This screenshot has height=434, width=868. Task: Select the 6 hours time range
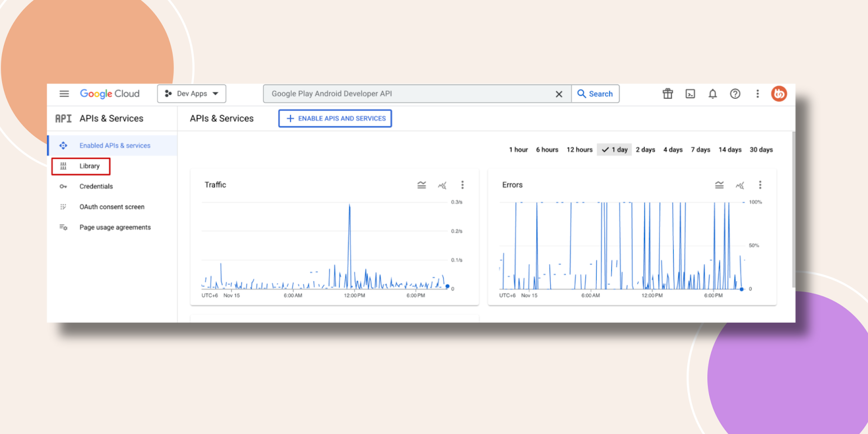click(x=547, y=150)
